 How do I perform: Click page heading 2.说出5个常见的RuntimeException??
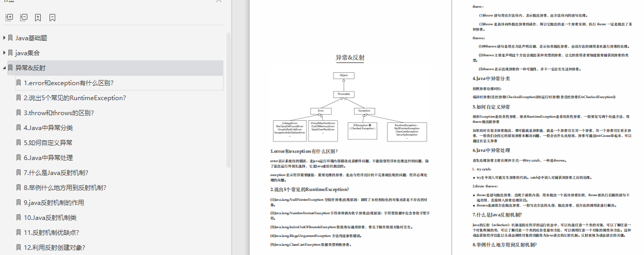[x=310, y=189]
